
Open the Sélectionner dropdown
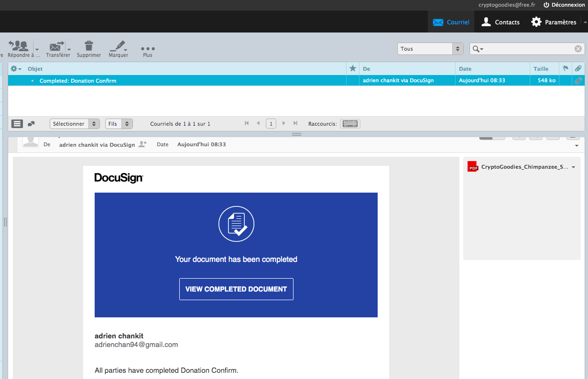pos(75,124)
